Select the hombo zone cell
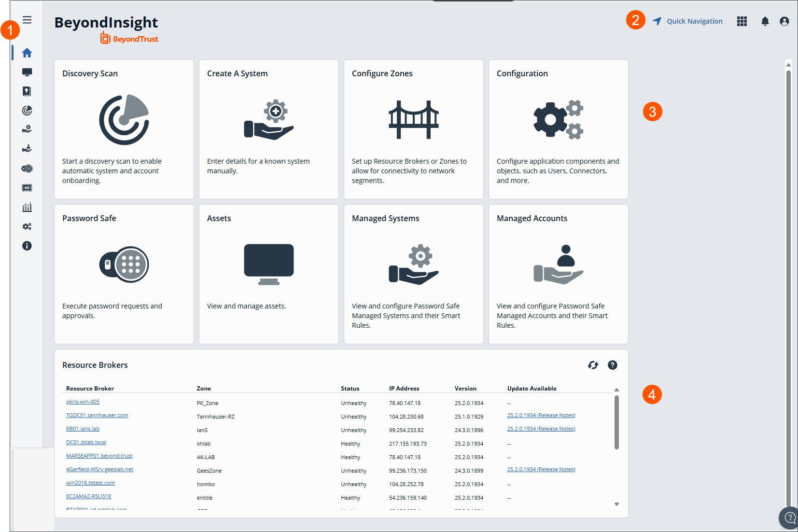Viewport: 798px width, 532px height. [206, 484]
